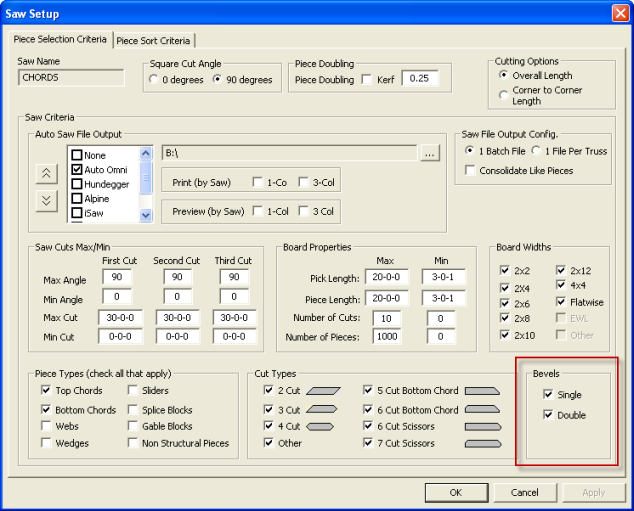Enable Print 3-Col checkbox
Screen dimensions: 634x511
point(303,182)
